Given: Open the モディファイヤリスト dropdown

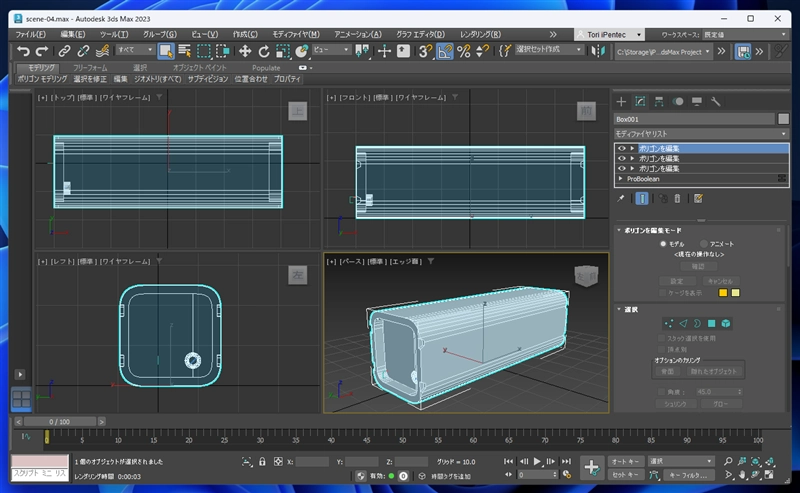Looking at the screenshot, I should pos(701,133).
